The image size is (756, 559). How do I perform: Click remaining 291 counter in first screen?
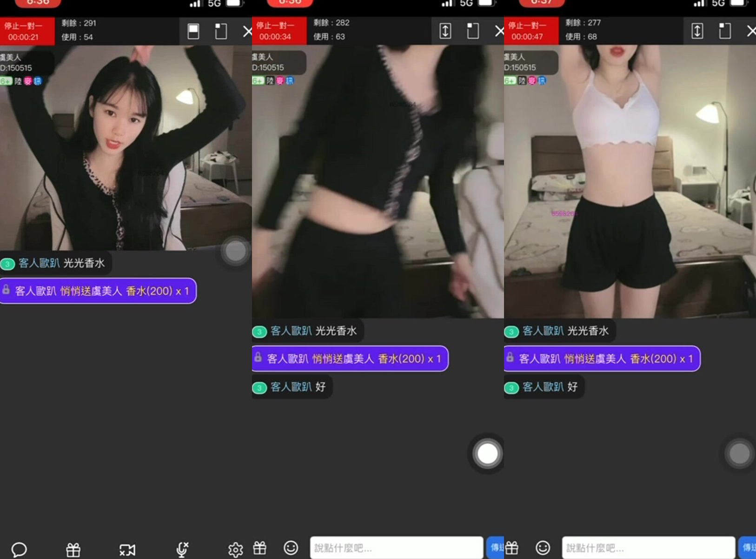(79, 23)
